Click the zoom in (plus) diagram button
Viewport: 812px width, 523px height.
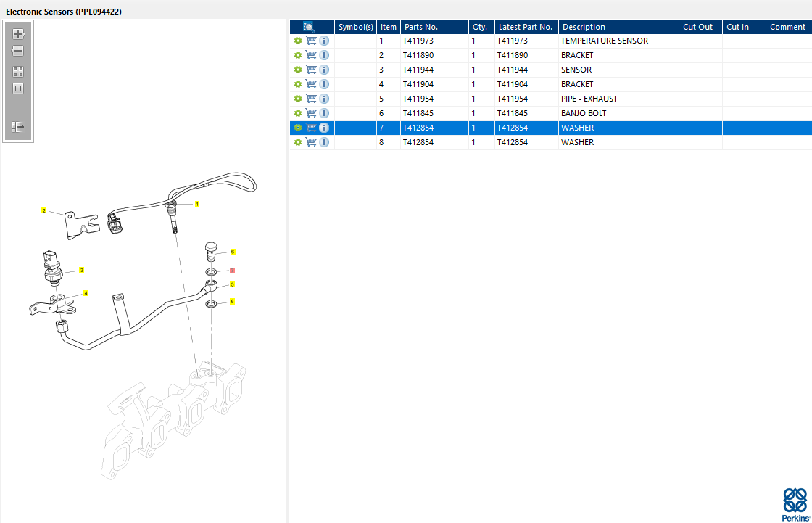[x=18, y=34]
